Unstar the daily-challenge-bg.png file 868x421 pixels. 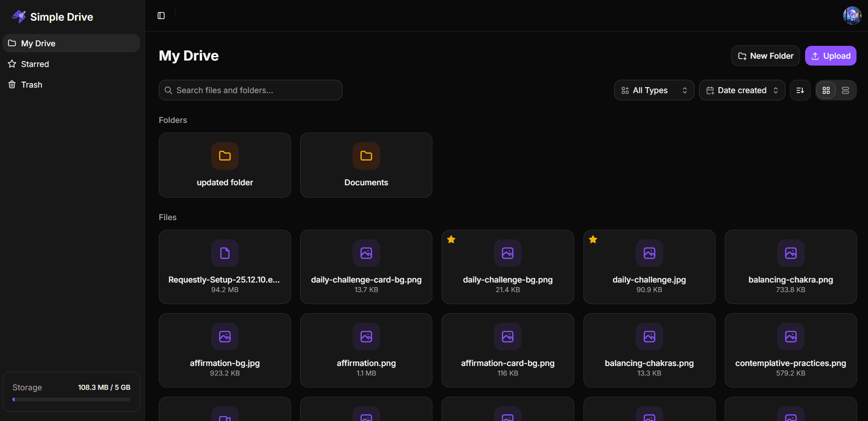point(451,239)
